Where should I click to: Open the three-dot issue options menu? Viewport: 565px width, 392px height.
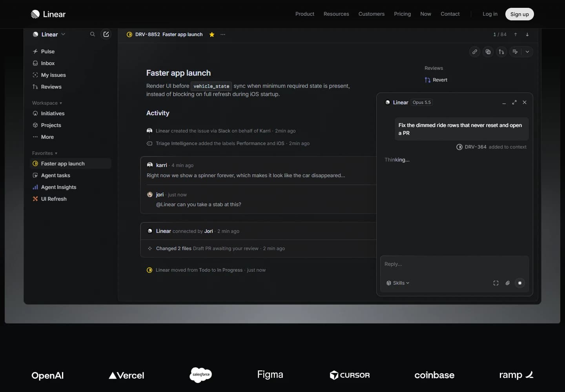[x=223, y=34]
